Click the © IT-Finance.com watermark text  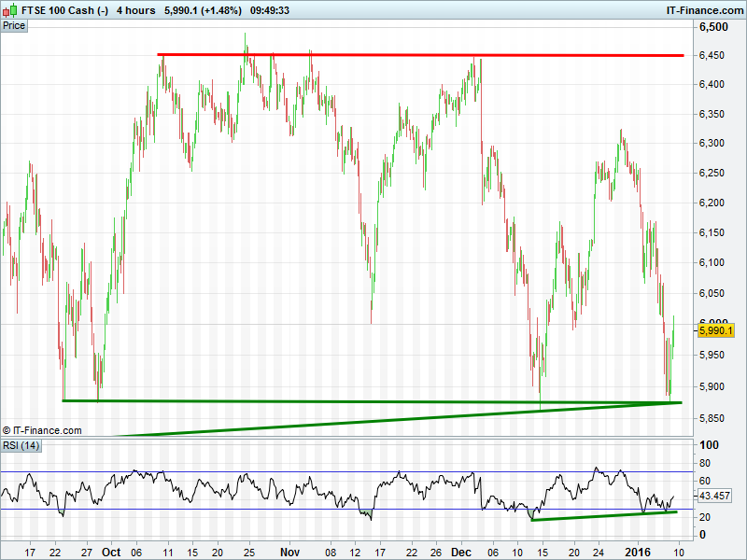41,430
